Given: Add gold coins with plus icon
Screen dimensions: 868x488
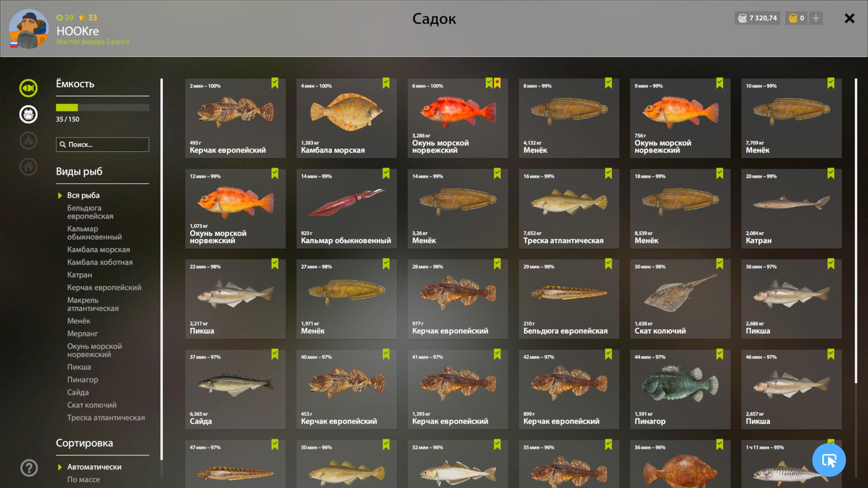Looking at the screenshot, I should click(x=816, y=18).
